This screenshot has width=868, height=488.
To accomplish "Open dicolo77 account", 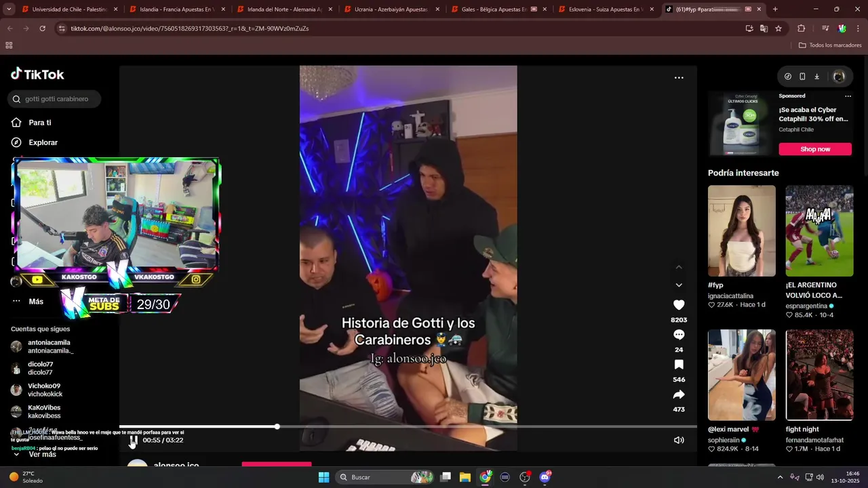I will [x=32, y=368].
